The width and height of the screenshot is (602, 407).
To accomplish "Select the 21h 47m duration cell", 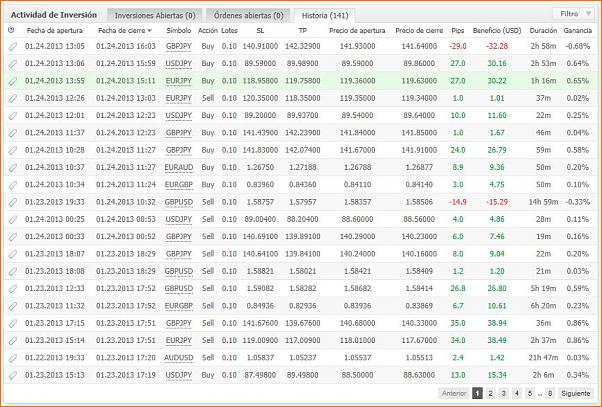I will click(x=543, y=357).
